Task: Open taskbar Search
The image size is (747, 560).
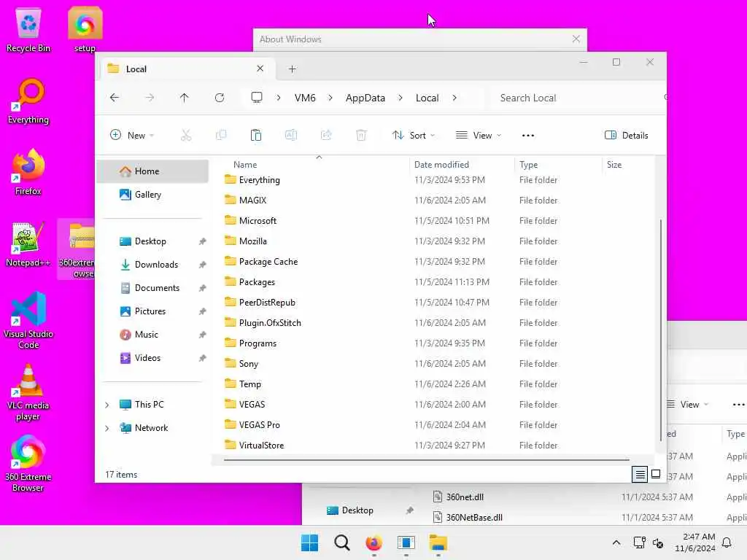Action: (341, 542)
